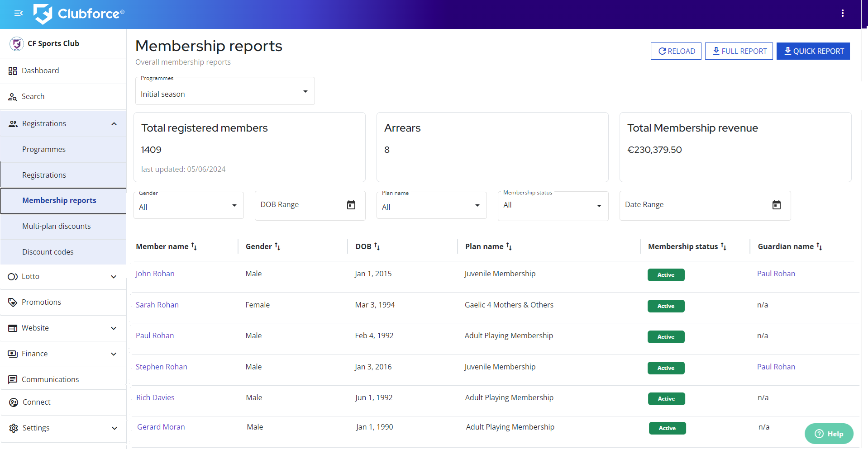The width and height of the screenshot is (868, 449).
Task: Click the DOB Range input field
Action: pos(310,206)
